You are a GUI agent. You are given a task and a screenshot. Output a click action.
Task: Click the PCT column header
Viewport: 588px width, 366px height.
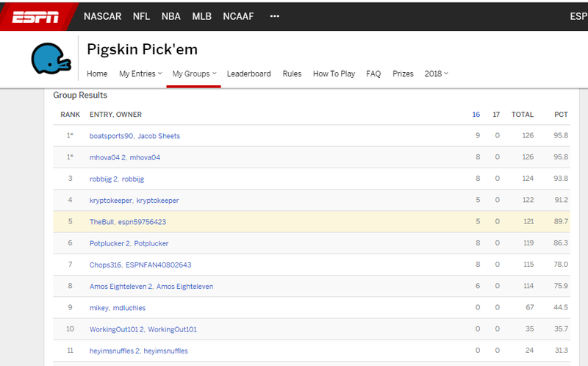point(561,115)
